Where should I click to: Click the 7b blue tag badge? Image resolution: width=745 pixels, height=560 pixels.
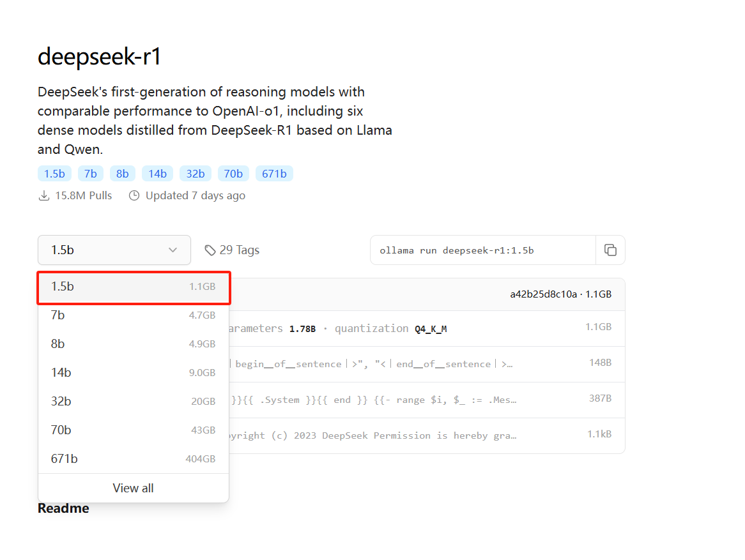point(91,174)
